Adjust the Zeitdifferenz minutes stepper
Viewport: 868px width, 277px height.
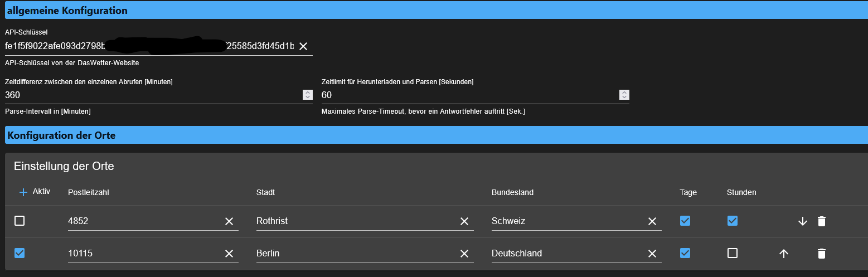coord(307,95)
